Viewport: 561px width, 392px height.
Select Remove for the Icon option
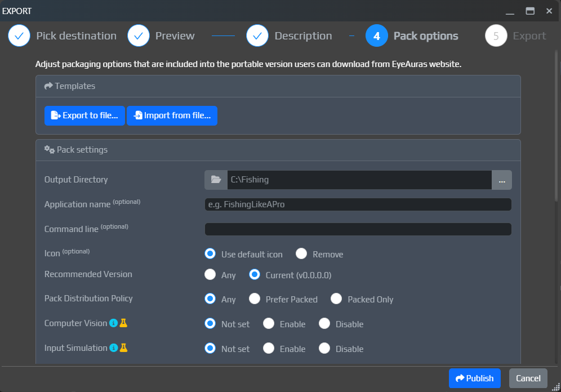[301, 253]
